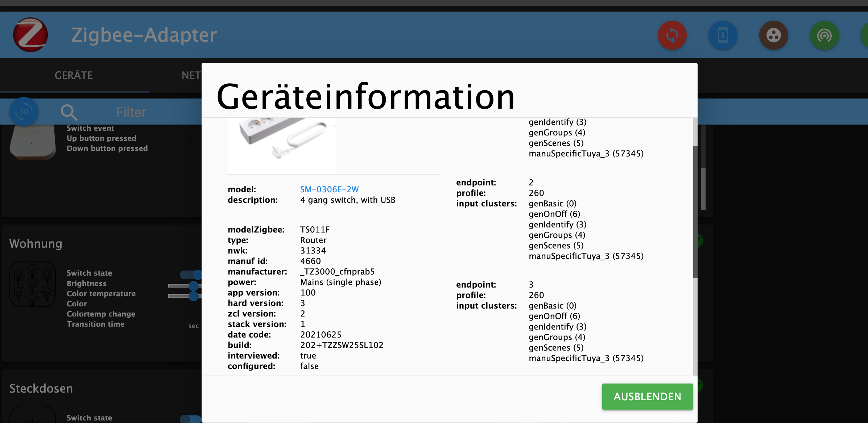The width and height of the screenshot is (868, 423).
Task: Adjust the Color temperature slider
Action: (x=193, y=296)
